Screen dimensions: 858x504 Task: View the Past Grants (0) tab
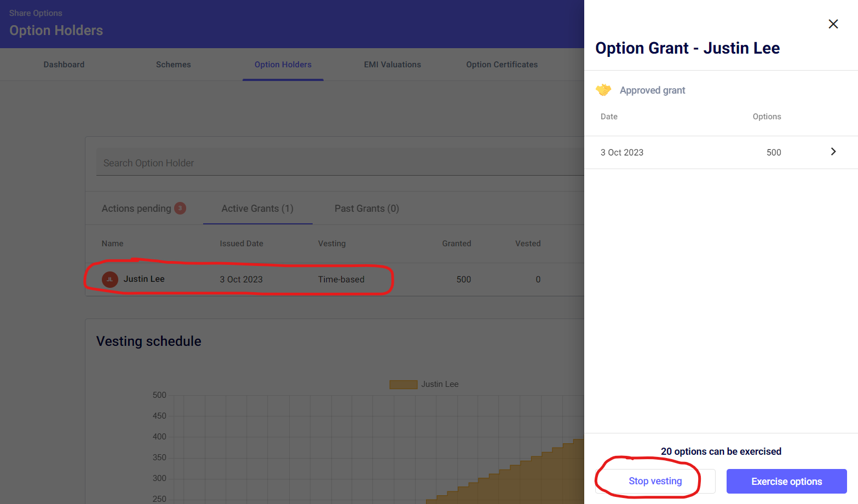[366, 208]
